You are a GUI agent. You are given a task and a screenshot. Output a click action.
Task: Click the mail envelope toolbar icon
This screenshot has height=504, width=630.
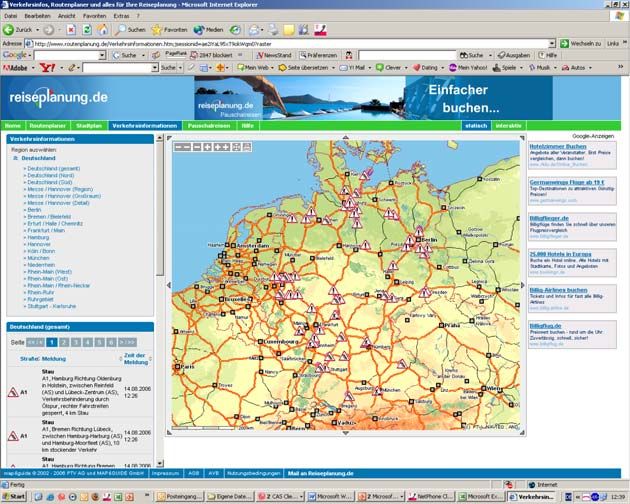[x=254, y=30]
